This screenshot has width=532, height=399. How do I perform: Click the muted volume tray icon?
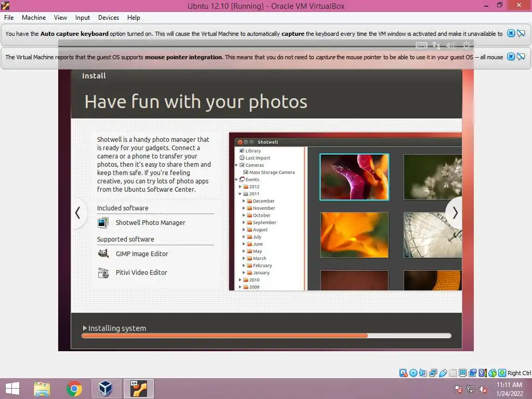(483, 389)
